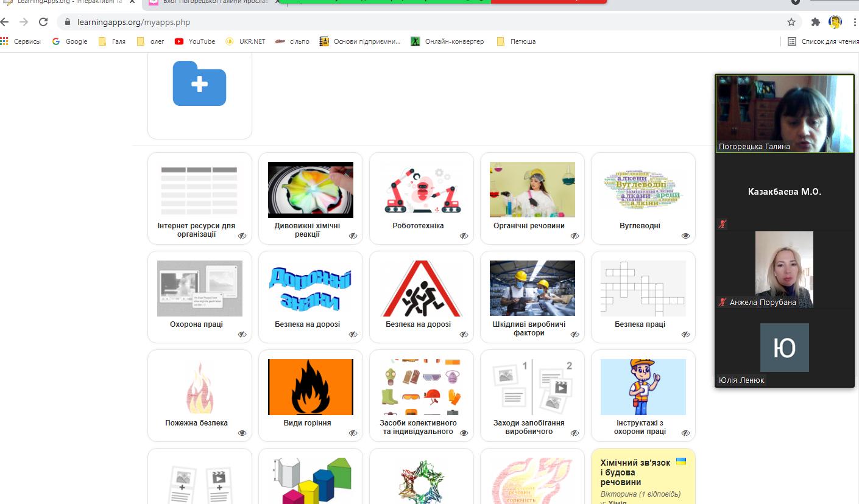Viewport: 859px width, 504px height.
Task: Click the blue new folder icon
Action: 199,83
